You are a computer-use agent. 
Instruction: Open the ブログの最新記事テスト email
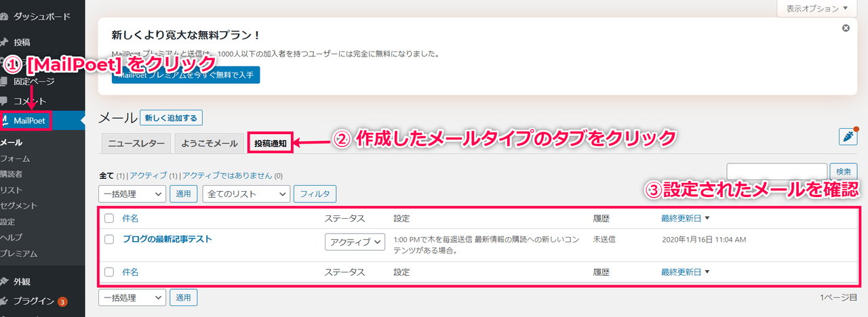pyautogui.click(x=167, y=239)
